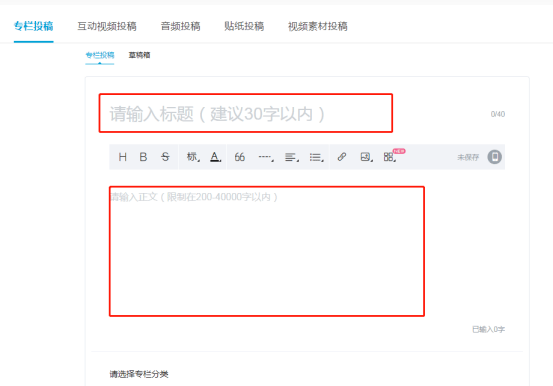
Task: Insert hyperlink using the link icon
Action: click(341, 157)
